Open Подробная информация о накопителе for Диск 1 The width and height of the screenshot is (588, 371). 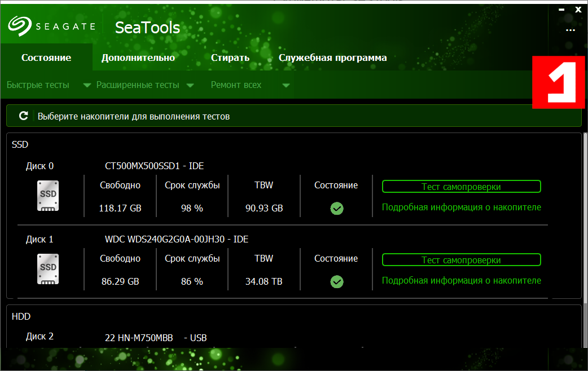pos(461,281)
